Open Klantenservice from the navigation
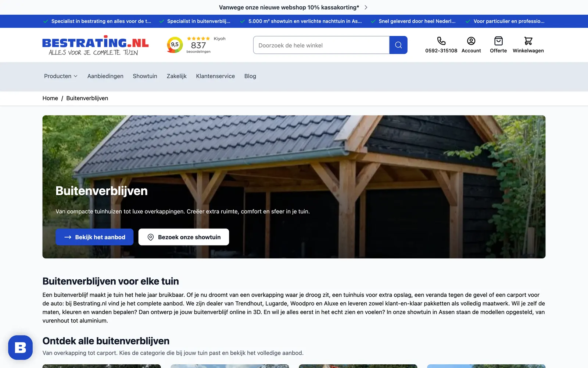 click(x=215, y=76)
